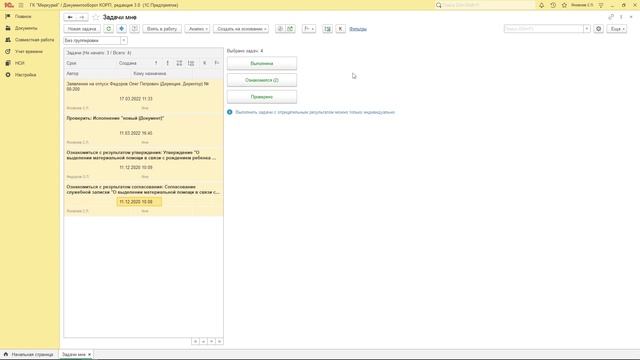Image resolution: width=640 pixels, height=360 pixels.
Task: Select task Ознакомиться с результатом утверждения
Action: 143,164
